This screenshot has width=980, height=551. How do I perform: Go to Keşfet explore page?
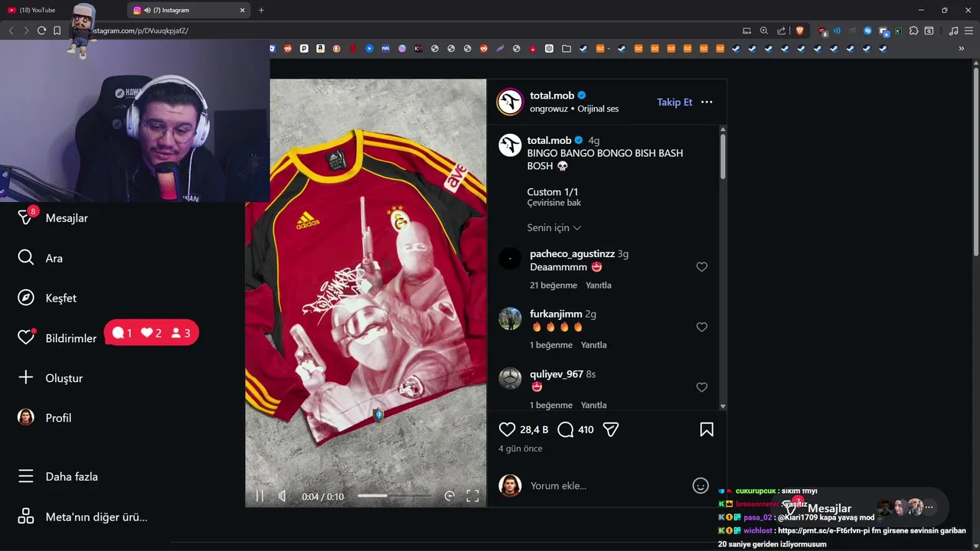[x=47, y=298]
